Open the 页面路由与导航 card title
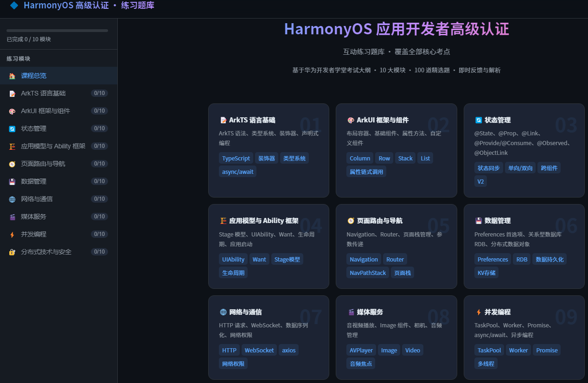 point(380,221)
